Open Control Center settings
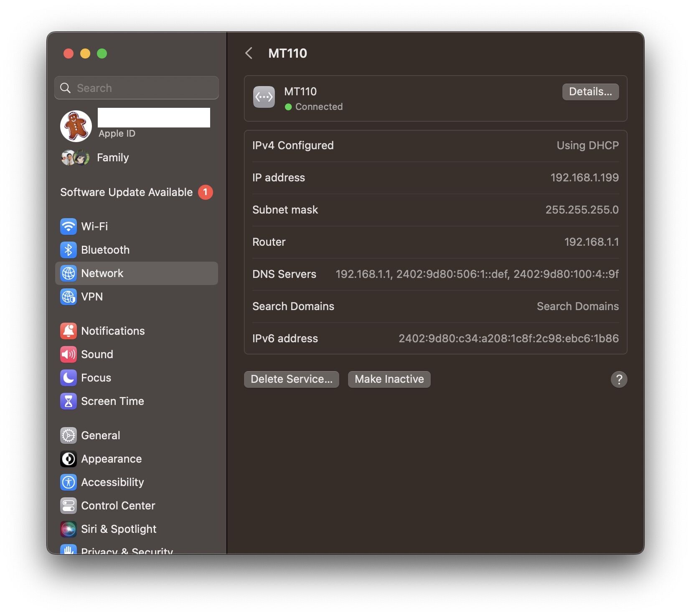 click(x=137, y=506)
